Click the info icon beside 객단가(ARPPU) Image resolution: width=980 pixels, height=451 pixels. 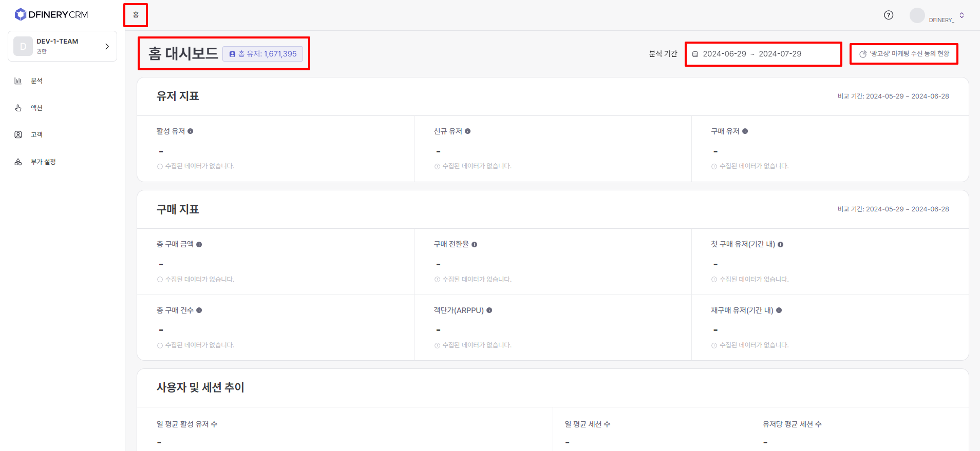(489, 310)
